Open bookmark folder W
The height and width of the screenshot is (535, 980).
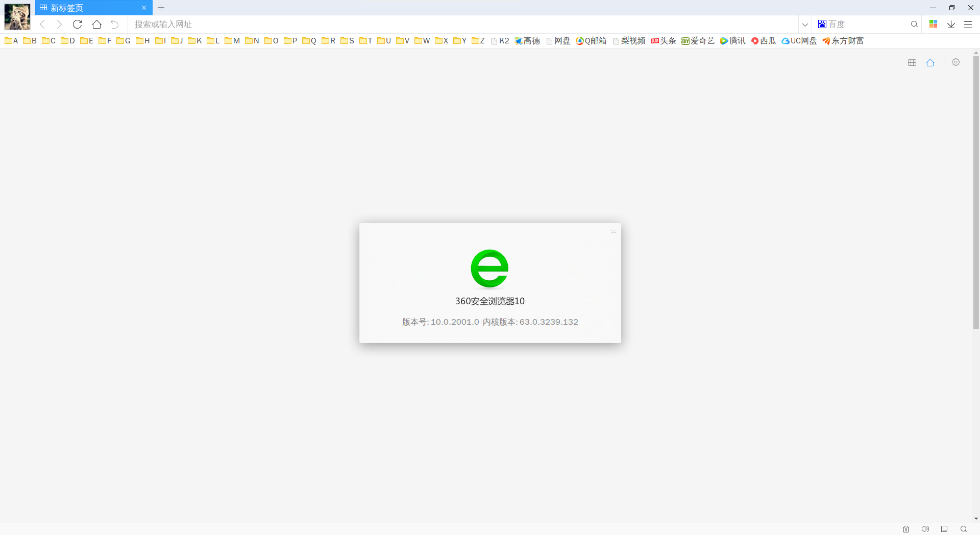422,40
